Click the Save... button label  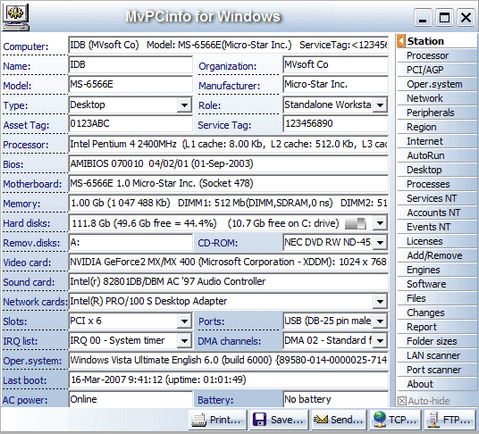(287, 420)
